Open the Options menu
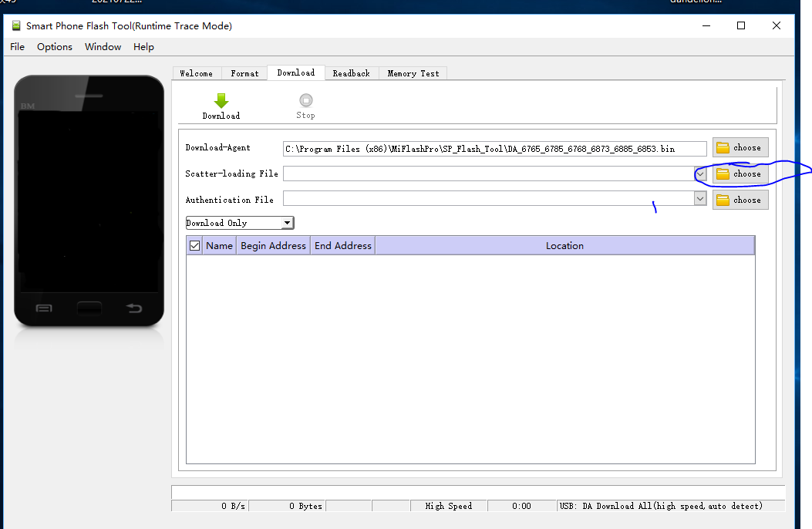 coord(55,46)
